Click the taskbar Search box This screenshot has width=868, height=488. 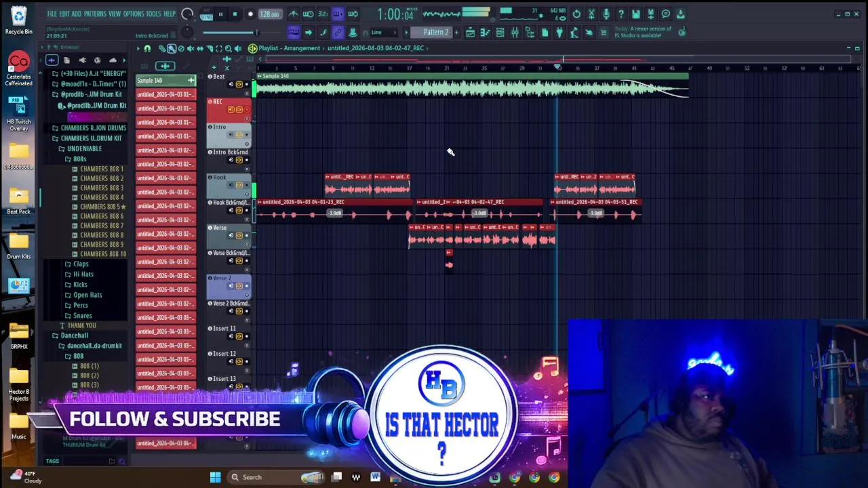coord(276,477)
